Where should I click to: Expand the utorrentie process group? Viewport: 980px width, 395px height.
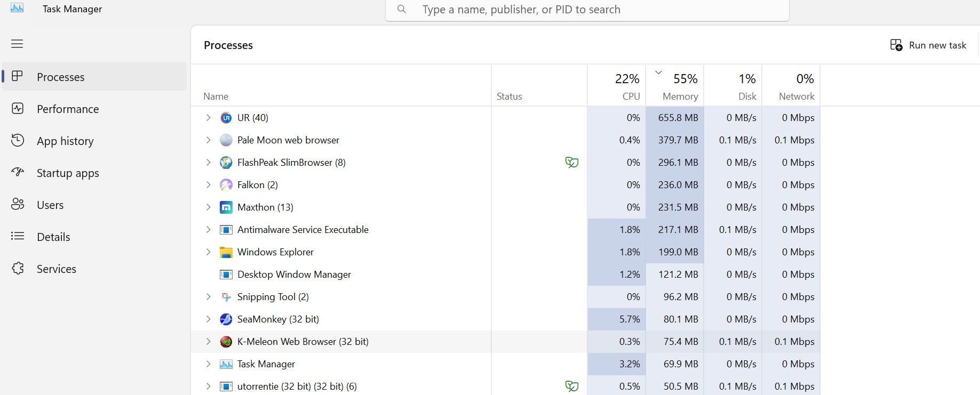(208, 386)
